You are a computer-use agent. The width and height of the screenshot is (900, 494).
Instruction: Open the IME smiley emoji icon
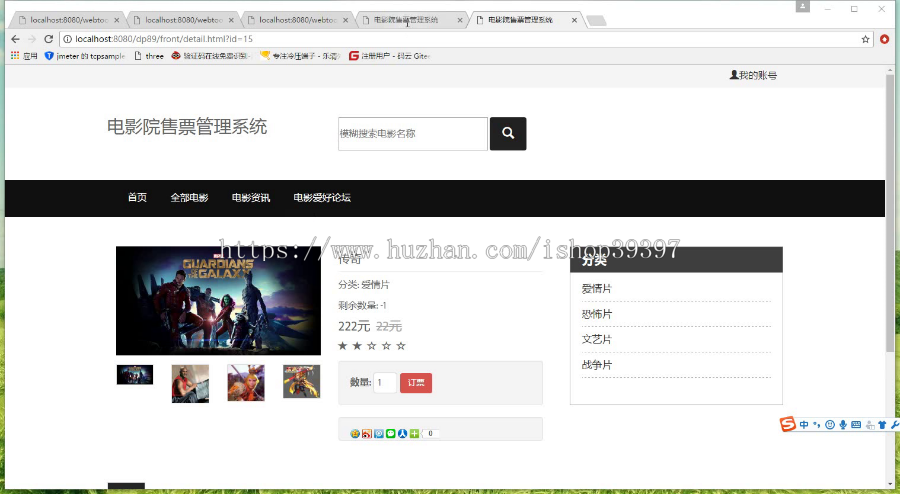click(x=829, y=425)
